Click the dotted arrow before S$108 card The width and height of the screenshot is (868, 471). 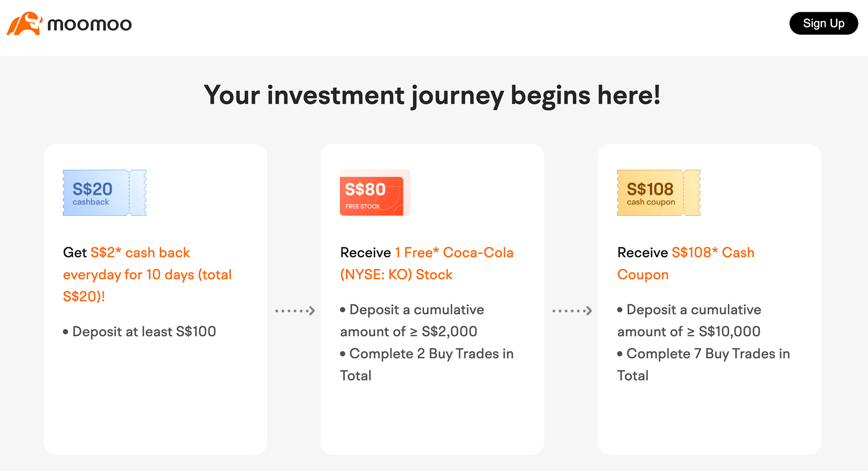[572, 311]
